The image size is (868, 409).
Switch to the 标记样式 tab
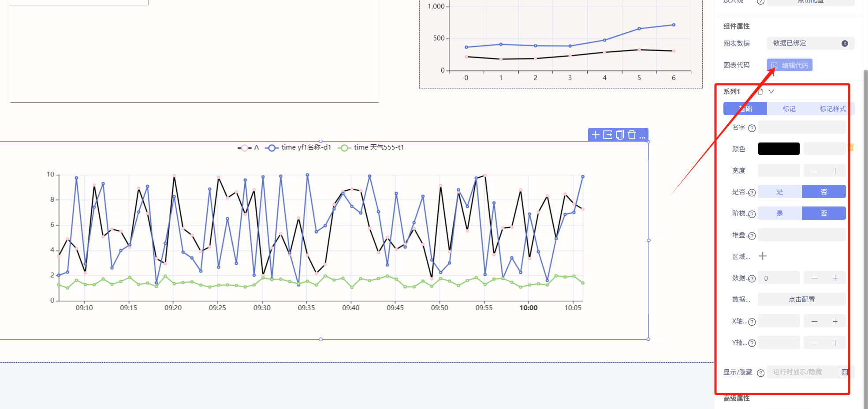832,109
